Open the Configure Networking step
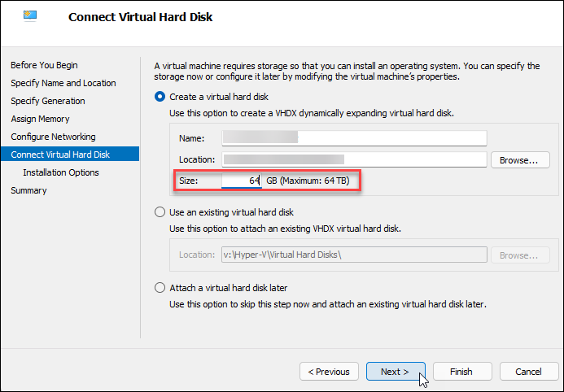This screenshot has width=564, height=392. coord(53,137)
